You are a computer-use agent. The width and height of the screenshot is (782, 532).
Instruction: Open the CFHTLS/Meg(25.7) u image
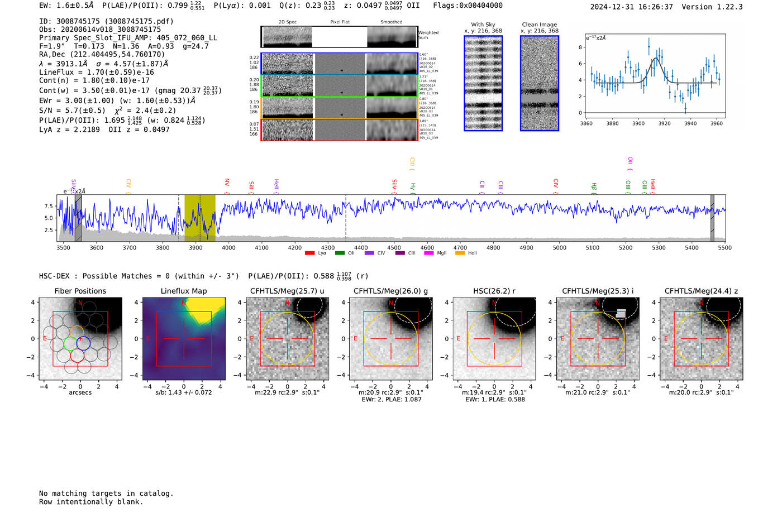[x=287, y=338]
